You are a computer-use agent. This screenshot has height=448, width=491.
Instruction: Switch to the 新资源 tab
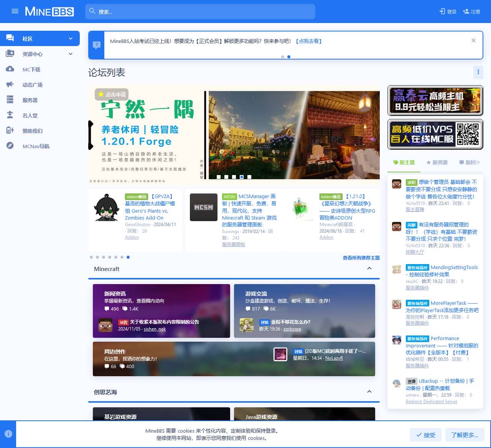437,162
